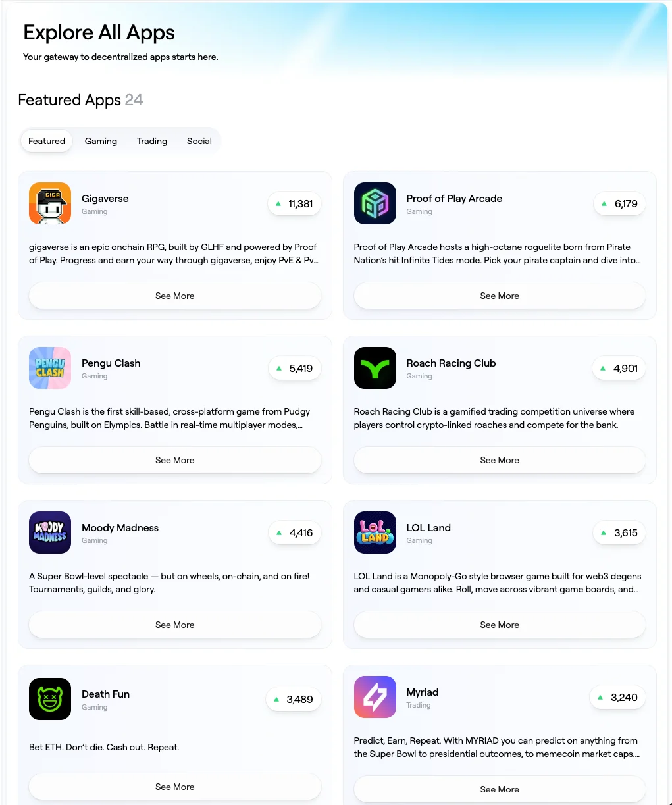Select the Featured tab
672x805 pixels.
point(47,141)
